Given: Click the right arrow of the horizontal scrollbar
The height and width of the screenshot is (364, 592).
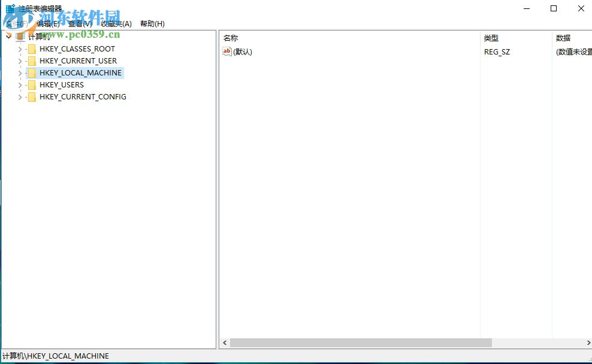Looking at the screenshot, I should [x=588, y=342].
